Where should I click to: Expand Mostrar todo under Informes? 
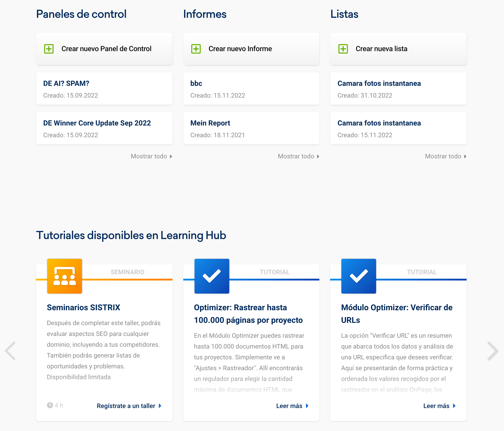click(298, 156)
